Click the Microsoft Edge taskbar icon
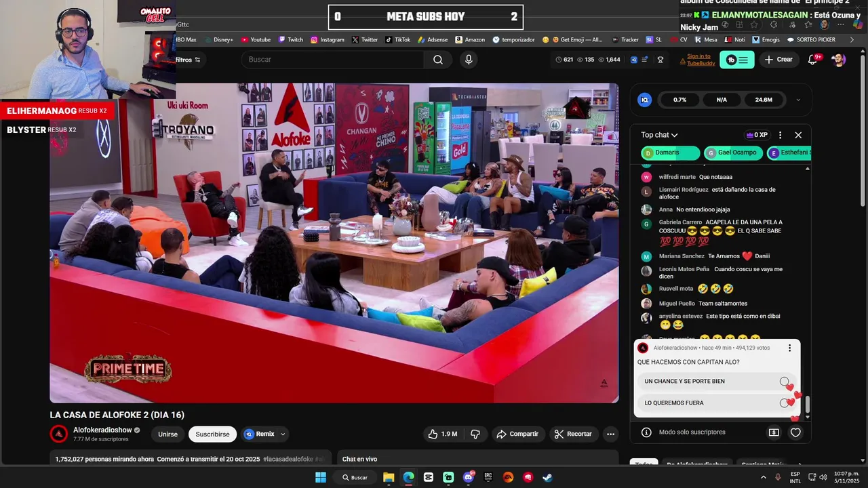Image resolution: width=868 pixels, height=488 pixels. click(x=408, y=477)
